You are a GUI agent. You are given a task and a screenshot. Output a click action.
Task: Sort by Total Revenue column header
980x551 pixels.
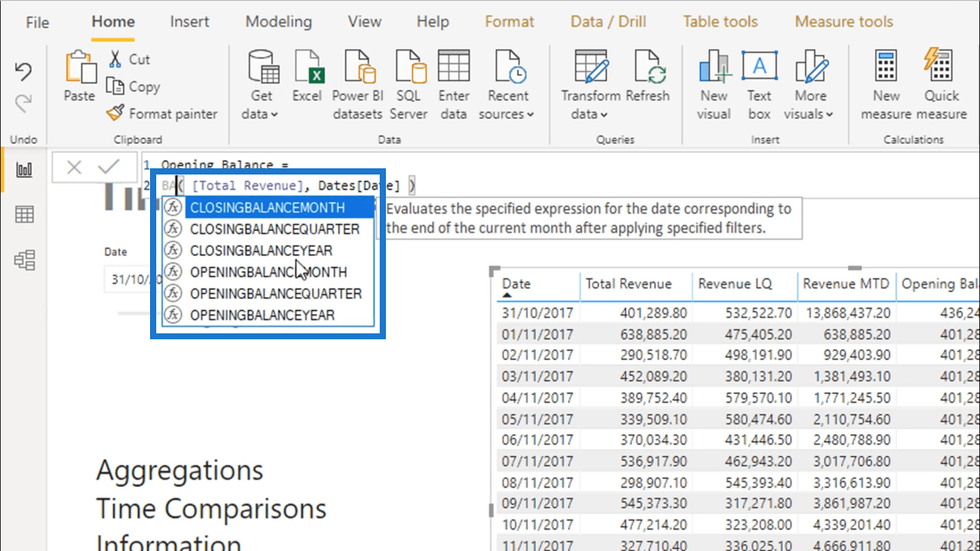(x=628, y=284)
